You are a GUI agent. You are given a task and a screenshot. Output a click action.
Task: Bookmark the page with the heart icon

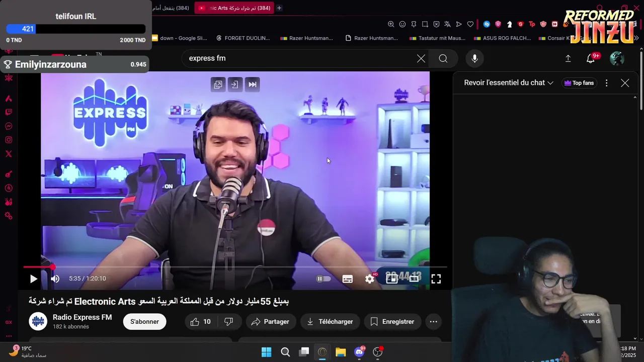(470, 24)
